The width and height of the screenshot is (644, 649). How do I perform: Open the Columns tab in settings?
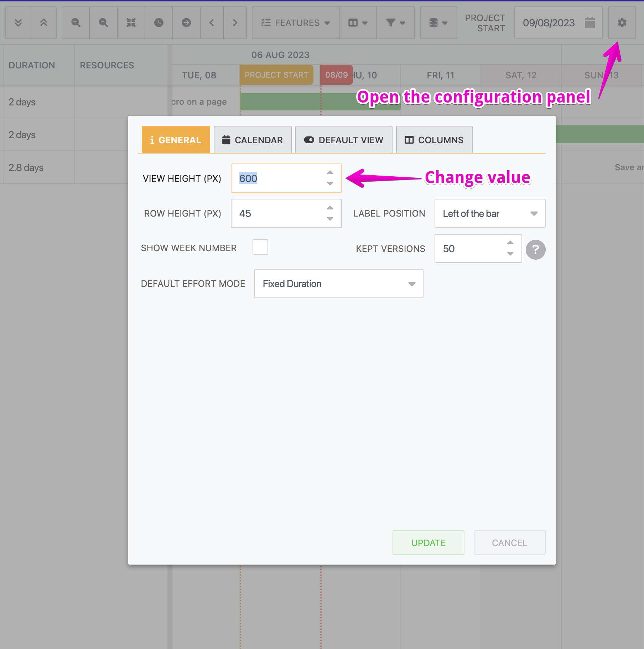coord(434,139)
